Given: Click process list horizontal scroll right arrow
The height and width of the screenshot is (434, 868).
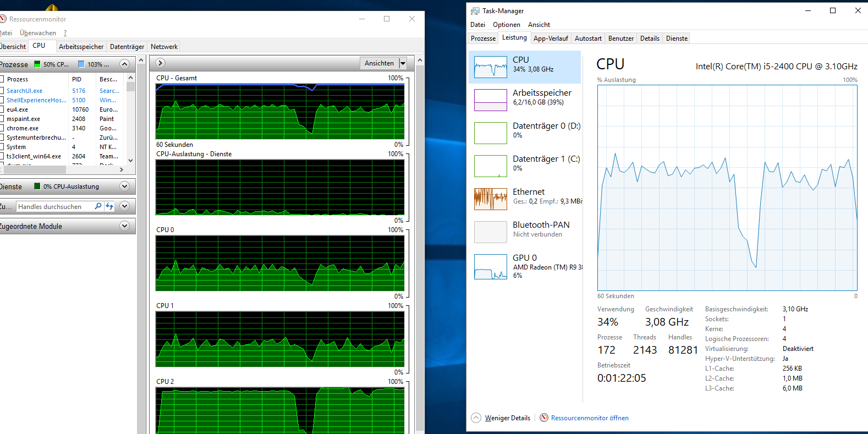Looking at the screenshot, I should (x=122, y=169).
